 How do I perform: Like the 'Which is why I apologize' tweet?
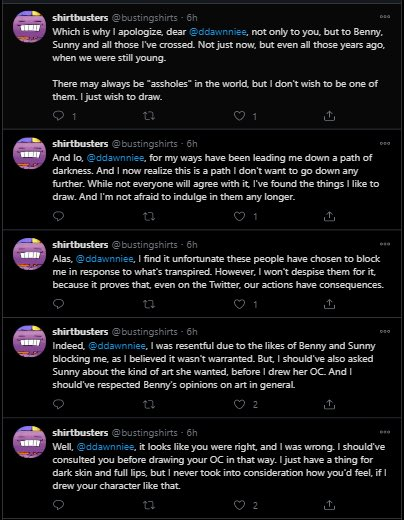(239, 116)
